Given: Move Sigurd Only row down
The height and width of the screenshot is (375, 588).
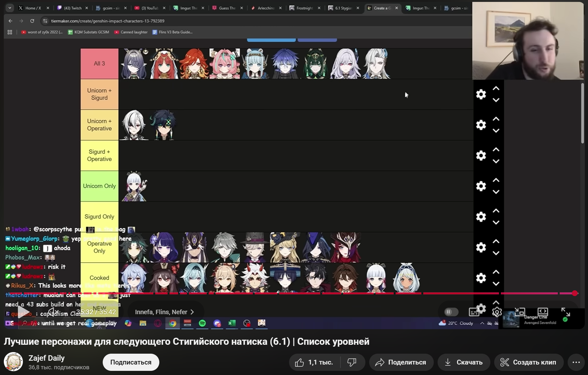Looking at the screenshot, I should [x=496, y=222].
